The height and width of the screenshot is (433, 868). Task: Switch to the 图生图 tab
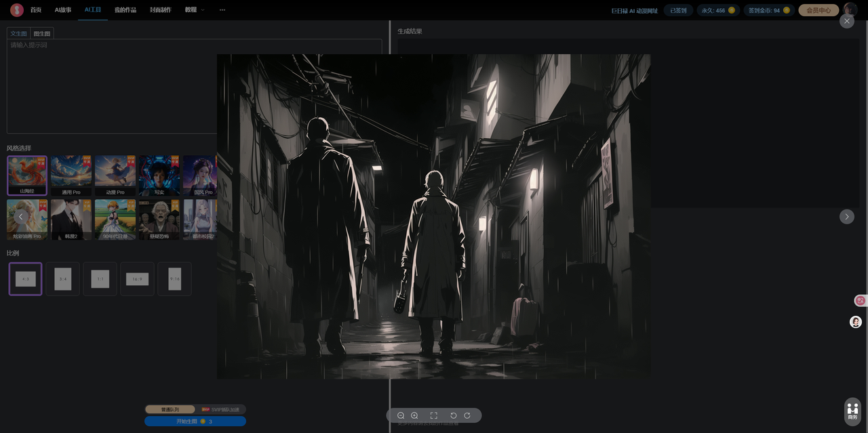(42, 33)
